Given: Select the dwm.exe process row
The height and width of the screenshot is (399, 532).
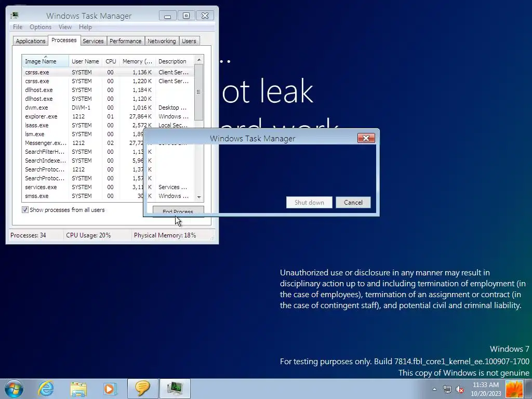Looking at the screenshot, I should point(108,108).
